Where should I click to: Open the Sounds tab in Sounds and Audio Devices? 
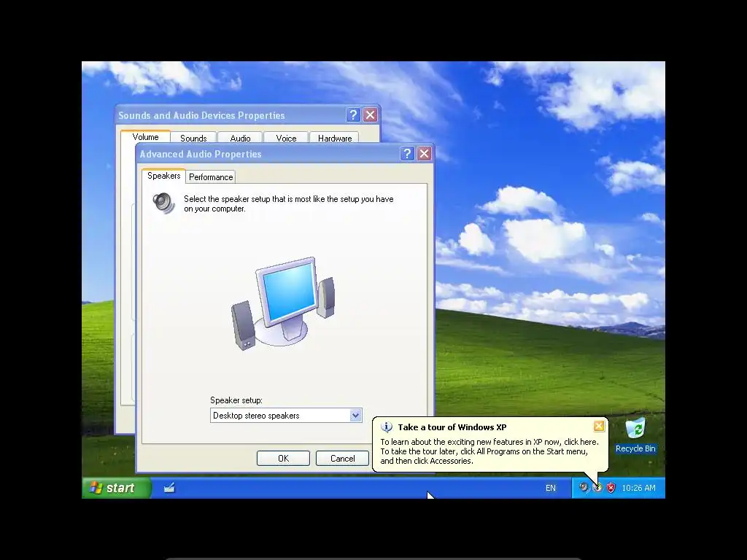tap(193, 138)
